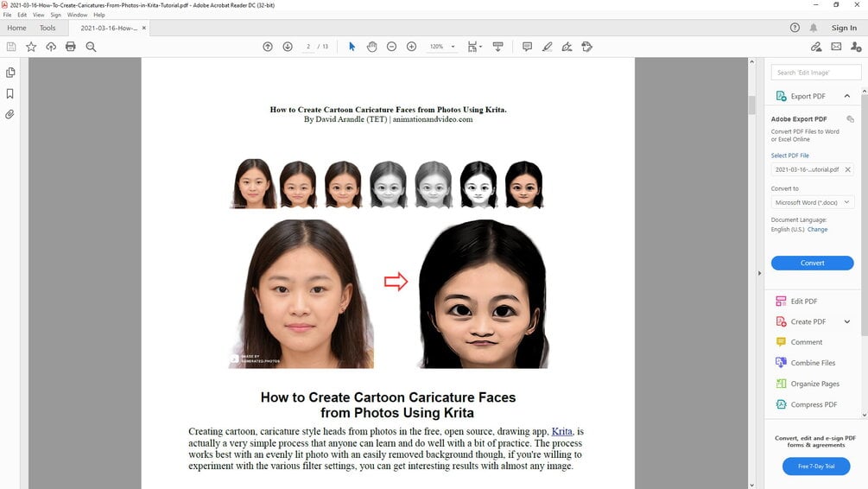
Task: Click the upload to cloud icon
Action: (x=51, y=47)
